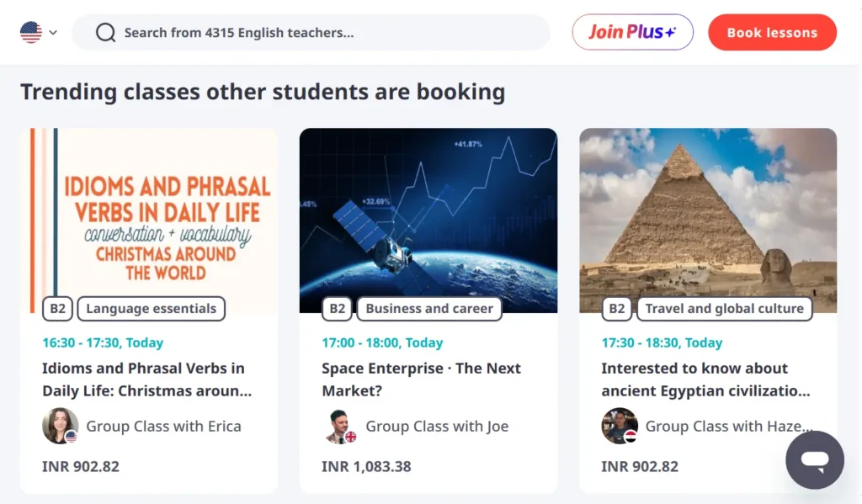The height and width of the screenshot is (504, 862).
Task: Click the Egyptian teacher's avatar
Action: (619, 427)
